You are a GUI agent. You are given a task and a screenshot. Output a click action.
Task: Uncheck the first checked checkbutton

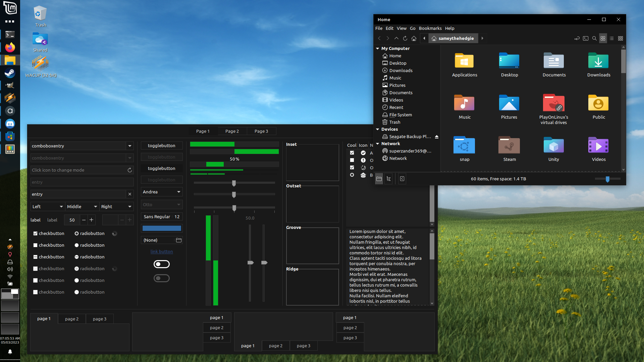click(x=35, y=233)
